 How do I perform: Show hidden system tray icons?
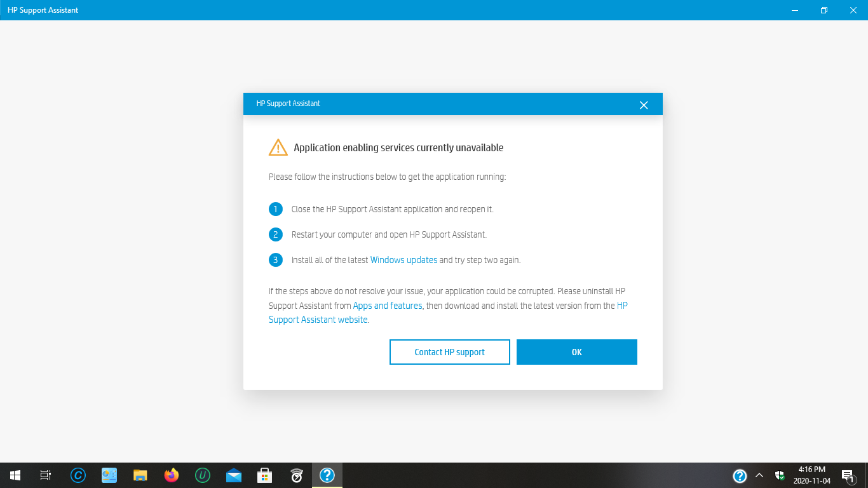point(759,475)
